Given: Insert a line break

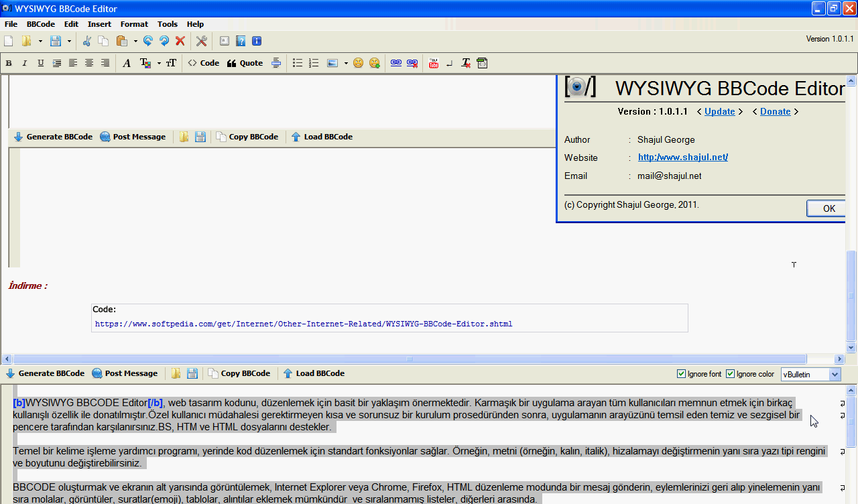Looking at the screenshot, I should click(450, 64).
